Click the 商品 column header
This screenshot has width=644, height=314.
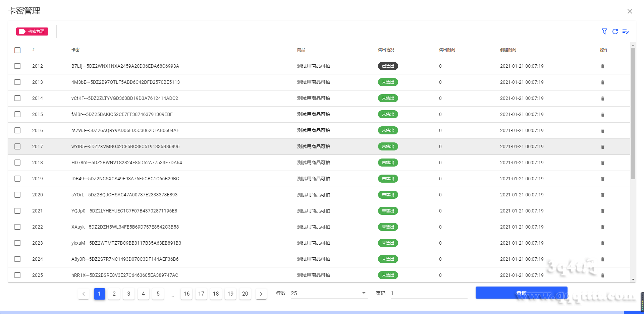point(301,50)
